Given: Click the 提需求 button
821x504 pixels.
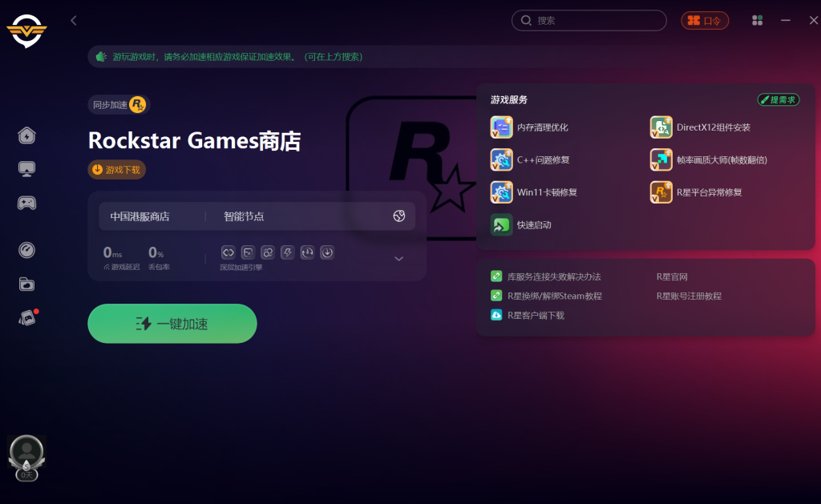Looking at the screenshot, I should tap(779, 99).
